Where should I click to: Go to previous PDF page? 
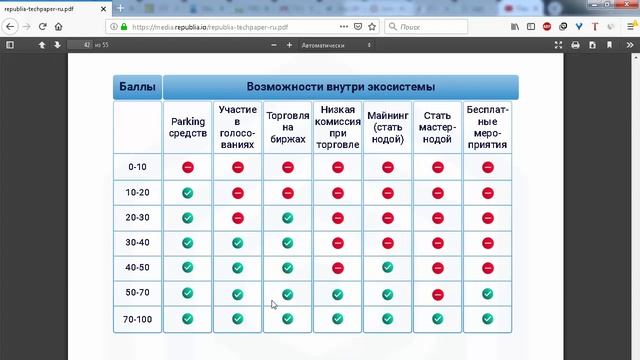point(42,45)
